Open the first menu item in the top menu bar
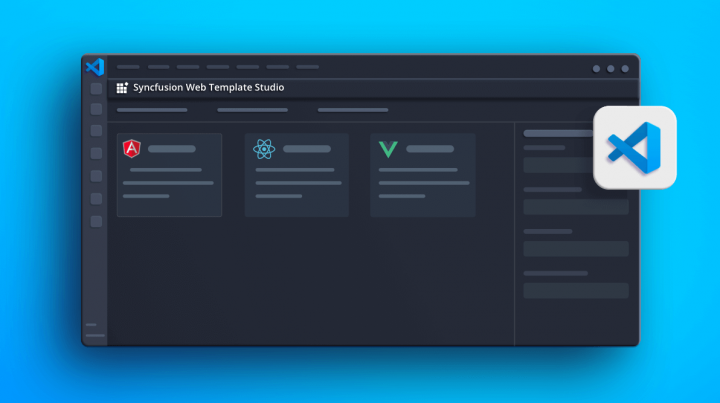 [128, 67]
